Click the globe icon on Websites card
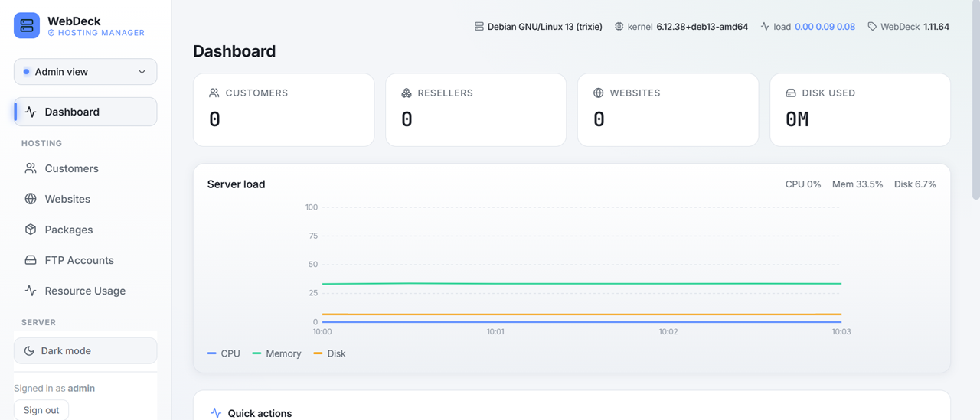The height and width of the screenshot is (420, 980). pos(599,93)
